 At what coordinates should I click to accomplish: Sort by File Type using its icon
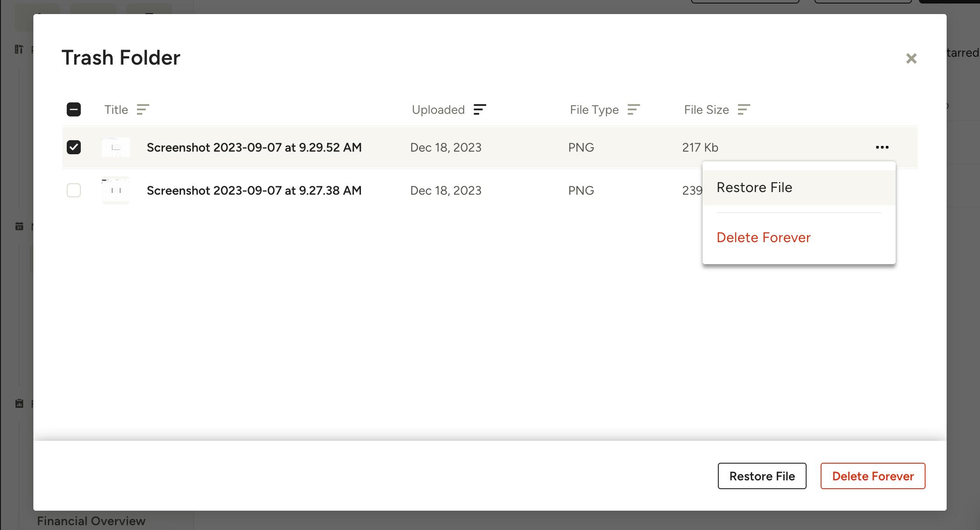[633, 109]
